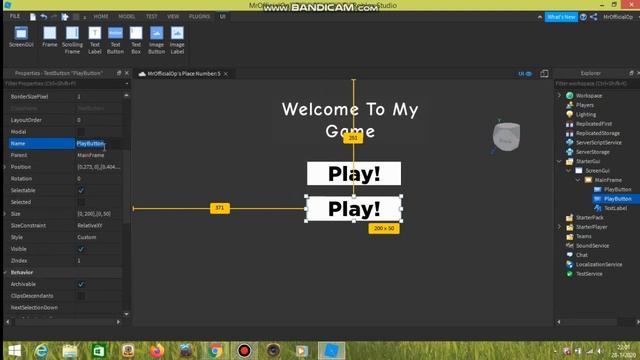Select SoundService in Explorer
Screen dimensions: 640x360
pyautogui.click(x=592, y=246)
